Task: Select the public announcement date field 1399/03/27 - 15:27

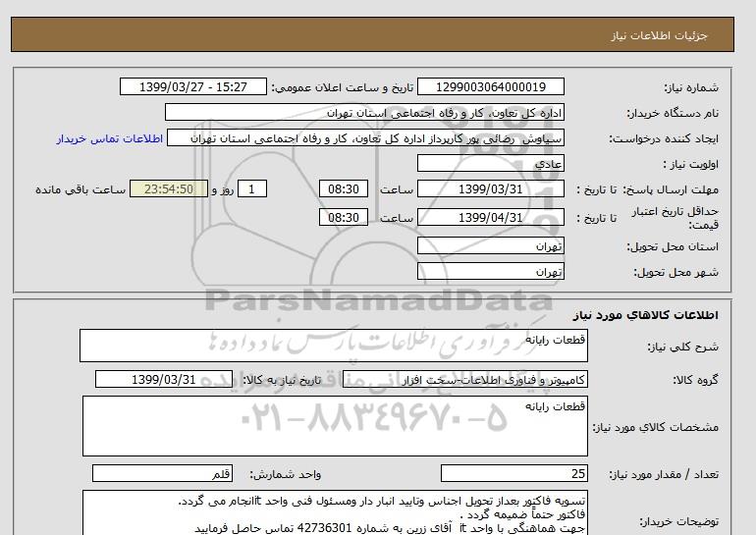Action: pyautogui.click(x=192, y=86)
